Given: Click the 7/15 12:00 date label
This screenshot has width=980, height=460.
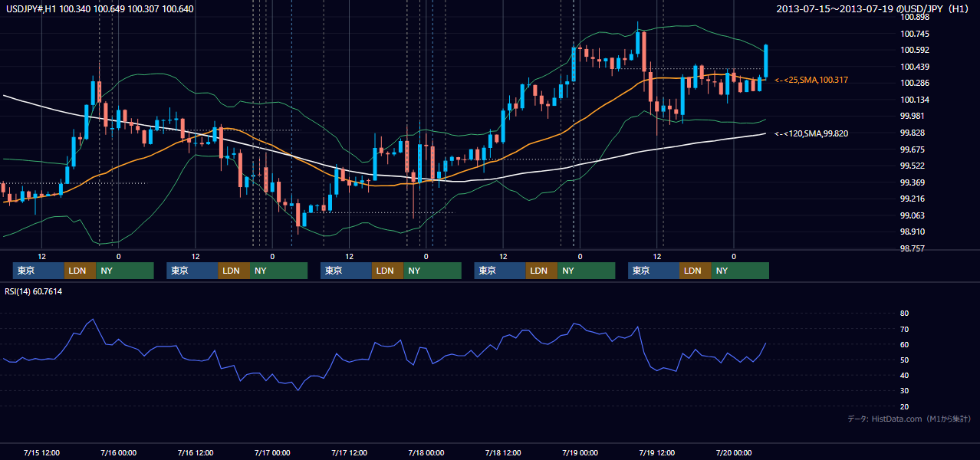Looking at the screenshot, I should pos(42,452).
